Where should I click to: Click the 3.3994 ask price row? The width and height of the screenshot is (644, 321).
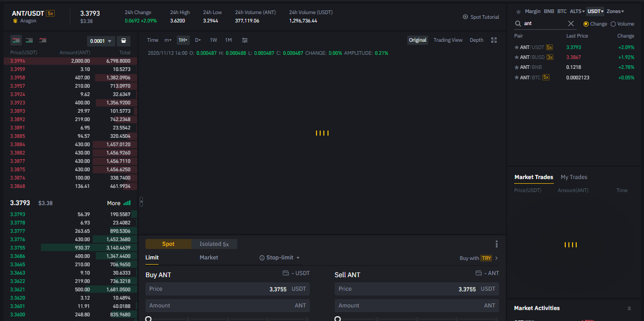[70, 61]
